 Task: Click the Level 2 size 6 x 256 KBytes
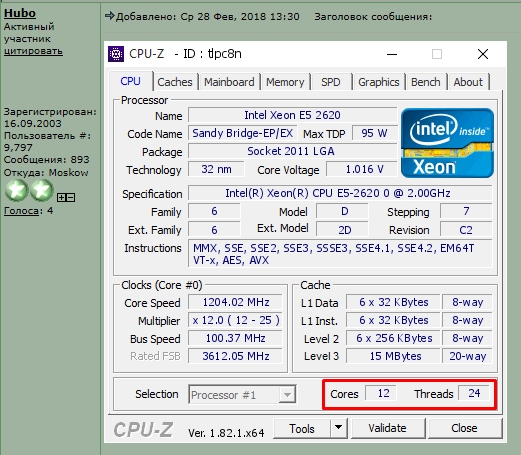(393, 338)
